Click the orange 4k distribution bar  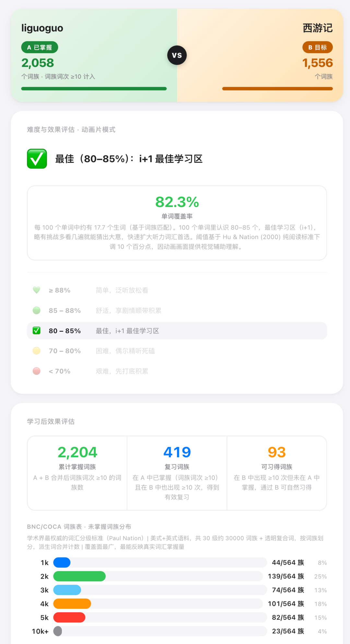click(72, 604)
